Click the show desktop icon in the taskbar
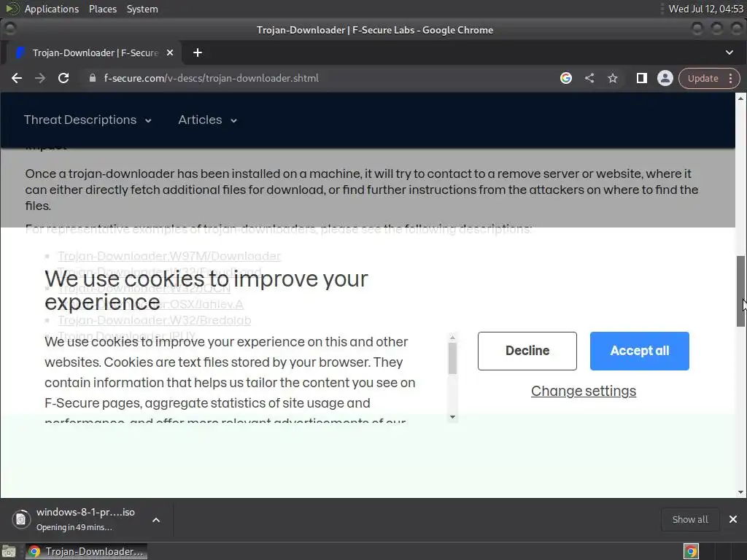The image size is (747, 560). coord(9,551)
